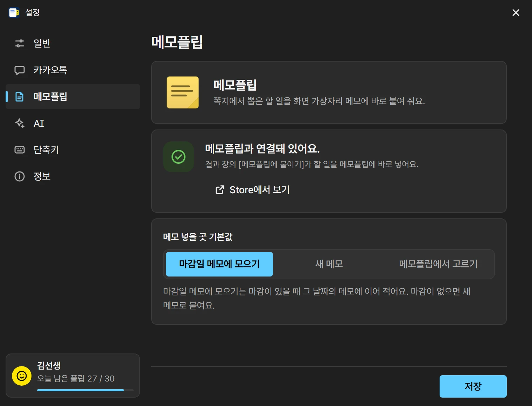Choose the 새 메모 option
Viewport: 532px width, 406px height.
click(329, 264)
